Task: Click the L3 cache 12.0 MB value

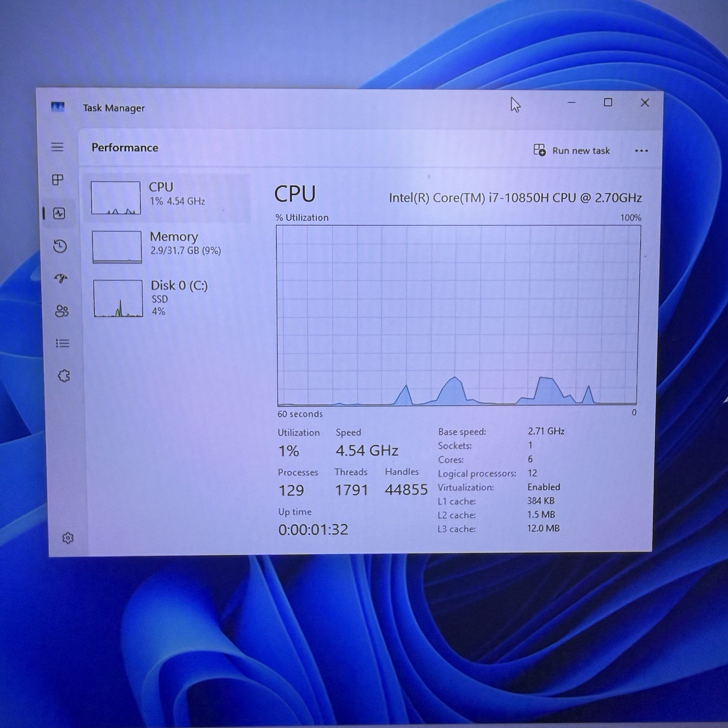Action: pyautogui.click(x=543, y=528)
